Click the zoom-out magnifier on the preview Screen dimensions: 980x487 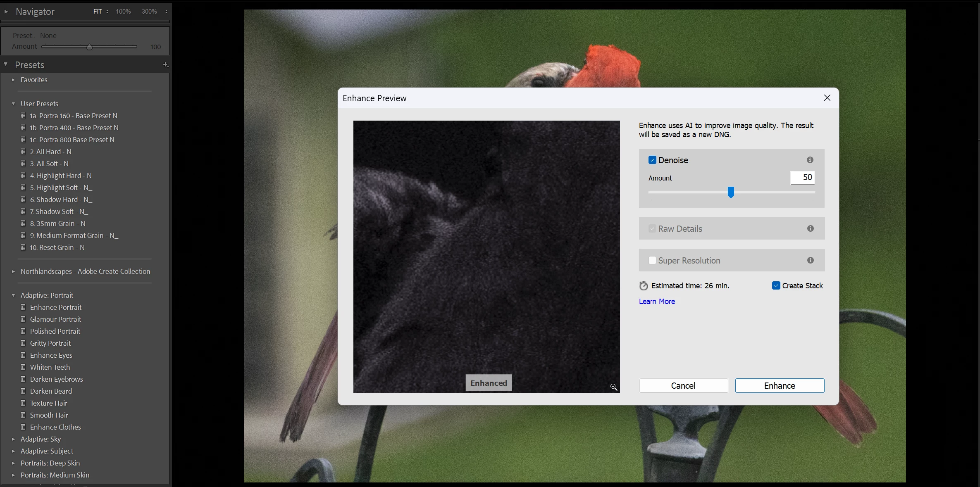click(613, 387)
